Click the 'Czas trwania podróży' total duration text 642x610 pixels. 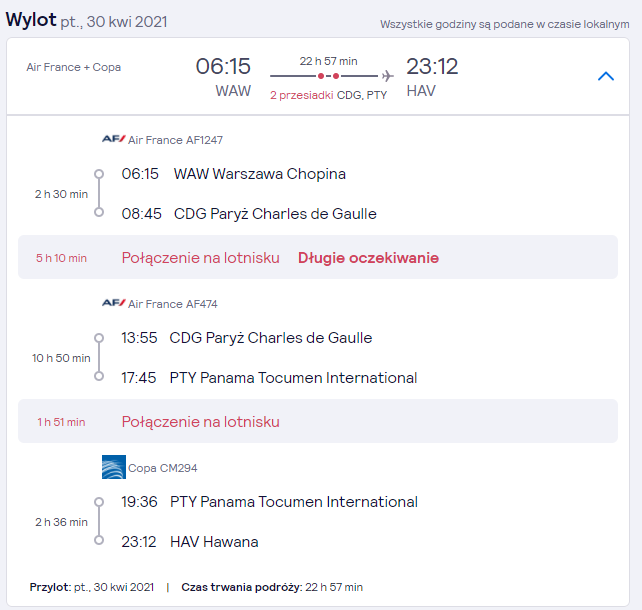pyautogui.click(x=272, y=587)
